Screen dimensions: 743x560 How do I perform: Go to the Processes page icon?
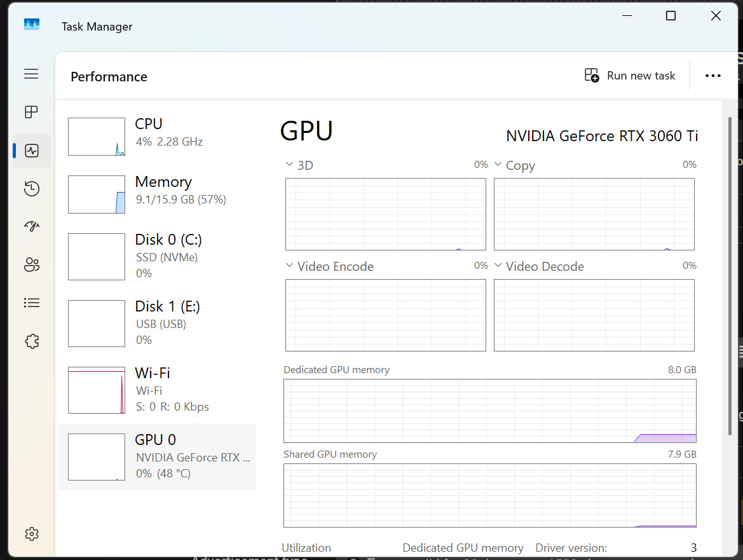pos(31,113)
